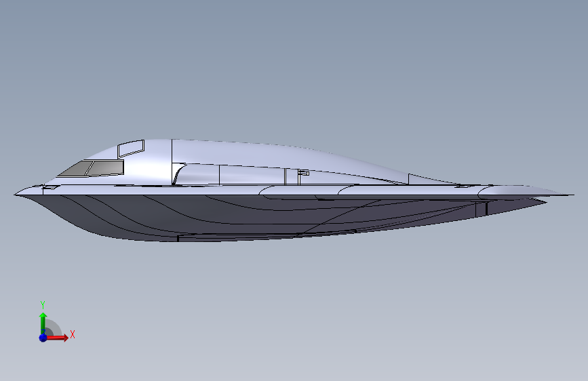Click the red X axis arrow of the triad
This screenshot has height=381, width=588.
point(57,338)
